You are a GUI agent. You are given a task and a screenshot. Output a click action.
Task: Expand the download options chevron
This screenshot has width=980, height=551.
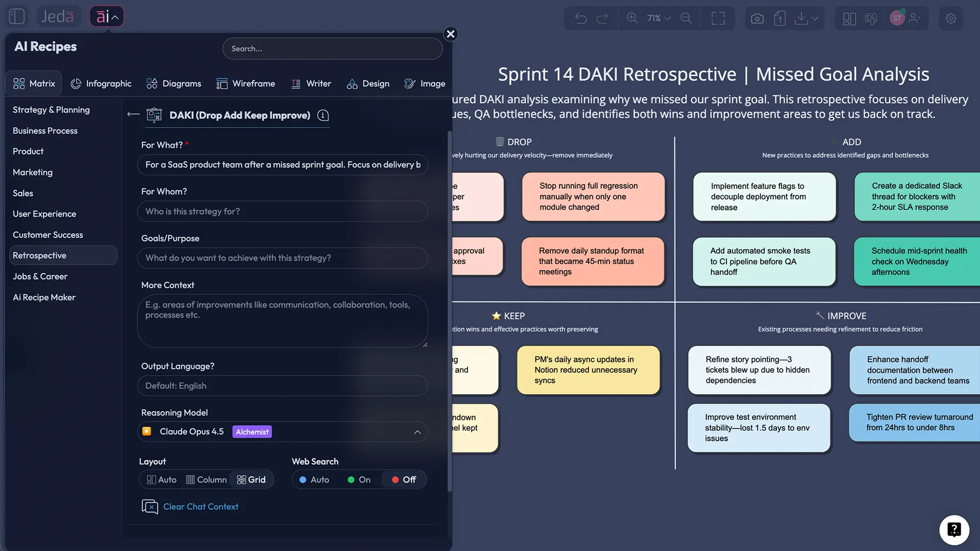coord(815,18)
